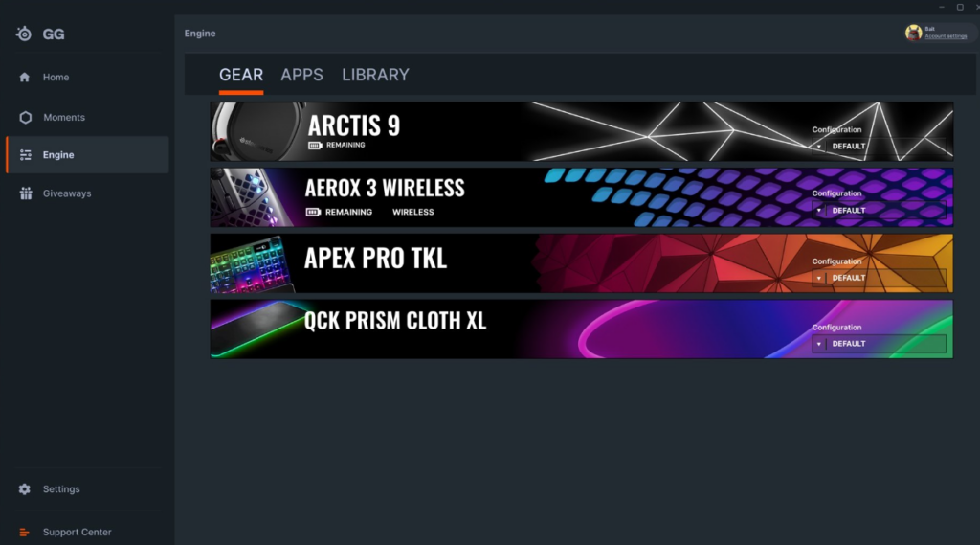The width and height of the screenshot is (980, 545).
Task: Open the Account settings link
Action: pyautogui.click(x=946, y=36)
